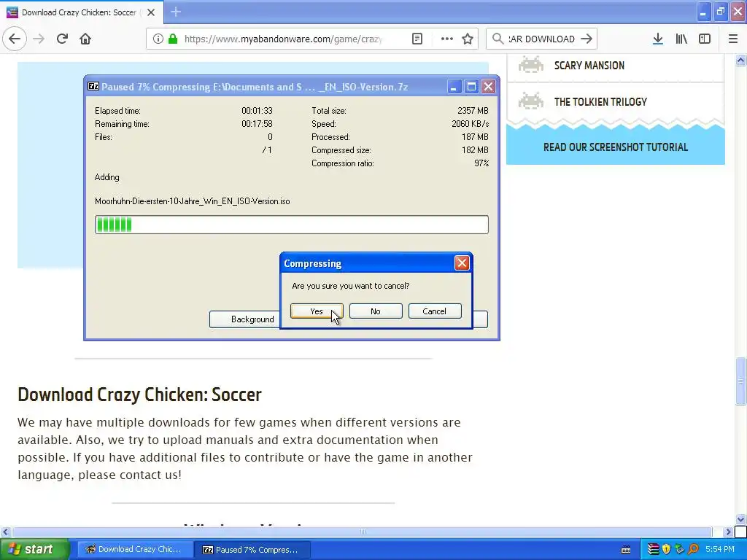Open the Firefox home page
The image size is (747, 560).
pyautogui.click(x=85, y=39)
